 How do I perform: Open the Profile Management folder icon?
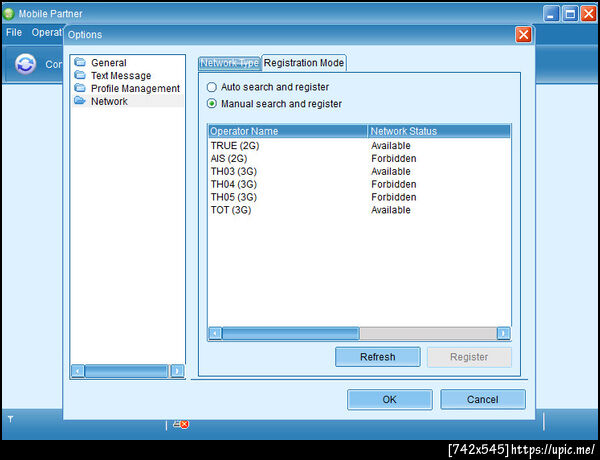coord(80,88)
